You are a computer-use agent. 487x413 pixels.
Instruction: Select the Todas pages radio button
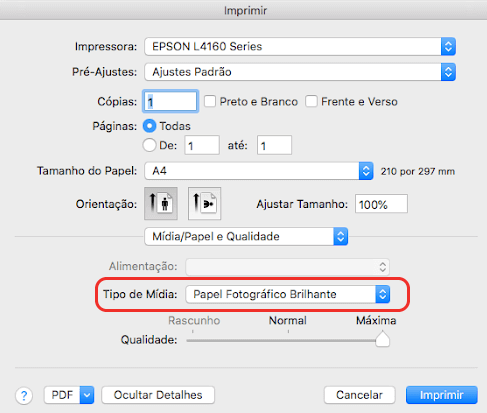click(x=149, y=126)
